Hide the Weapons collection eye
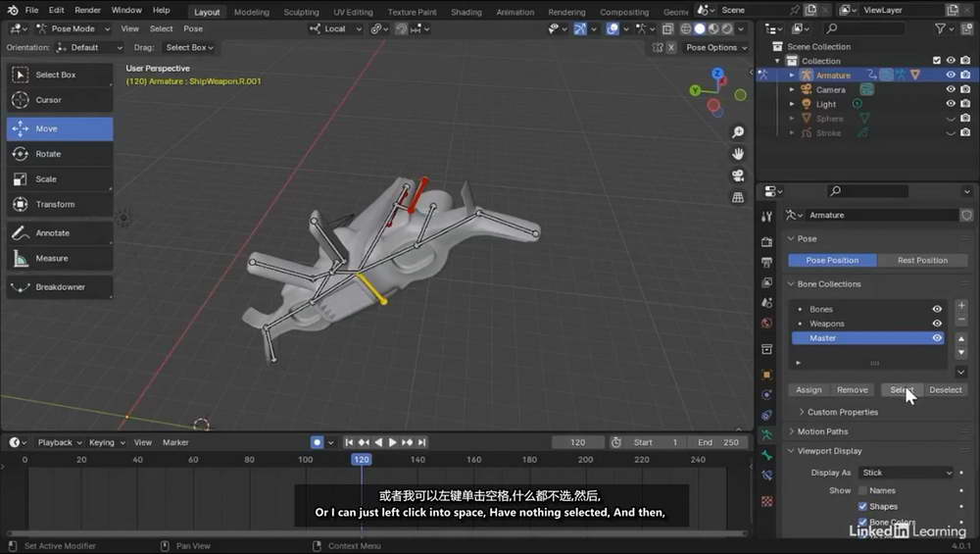The image size is (980, 554). (937, 324)
